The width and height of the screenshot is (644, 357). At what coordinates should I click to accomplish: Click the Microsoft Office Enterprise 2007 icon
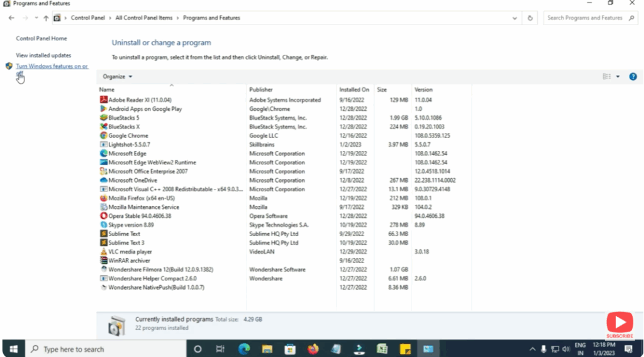(104, 171)
